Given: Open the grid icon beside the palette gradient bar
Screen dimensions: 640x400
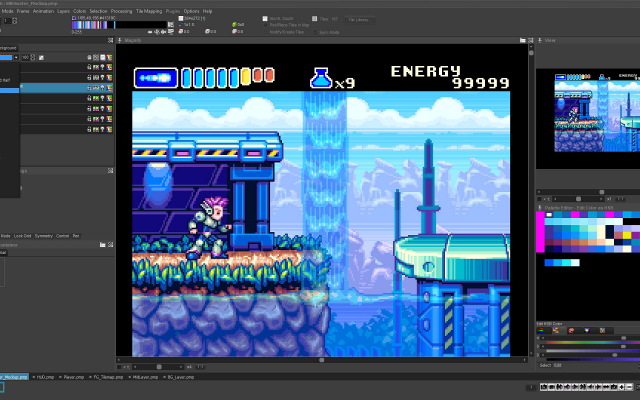Looking at the screenshot, I should pyautogui.click(x=171, y=25).
